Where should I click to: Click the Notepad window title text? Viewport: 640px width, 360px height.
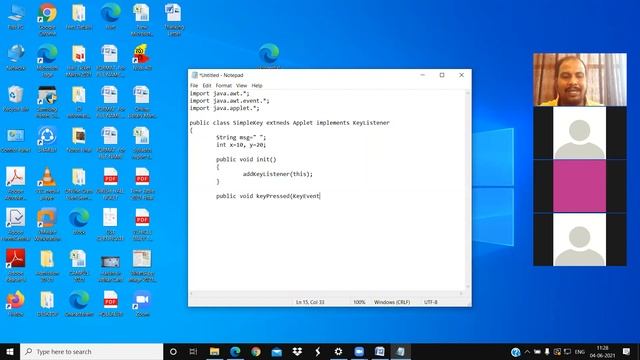221,75
